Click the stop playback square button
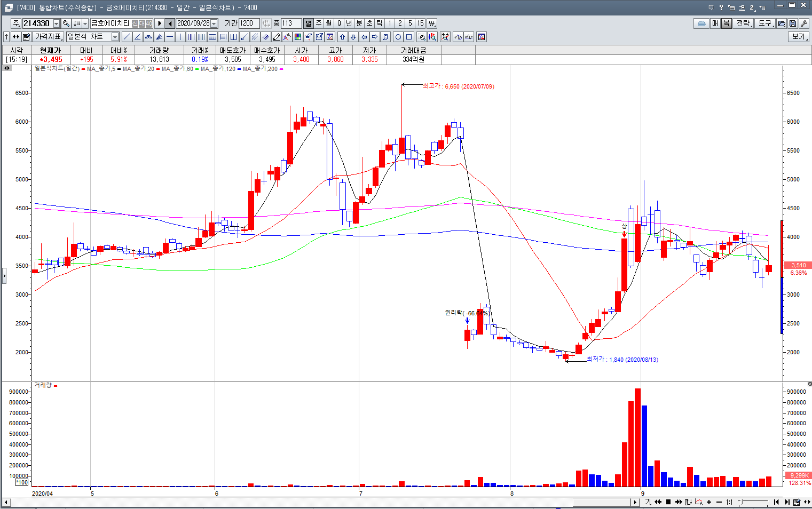 pyautogui.click(x=668, y=502)
